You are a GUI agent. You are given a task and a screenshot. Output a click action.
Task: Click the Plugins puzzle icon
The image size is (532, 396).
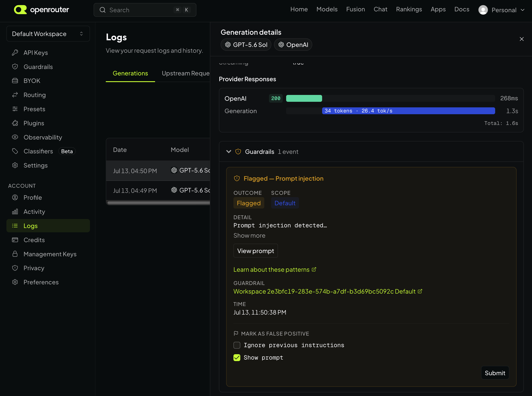click(15, 123)
